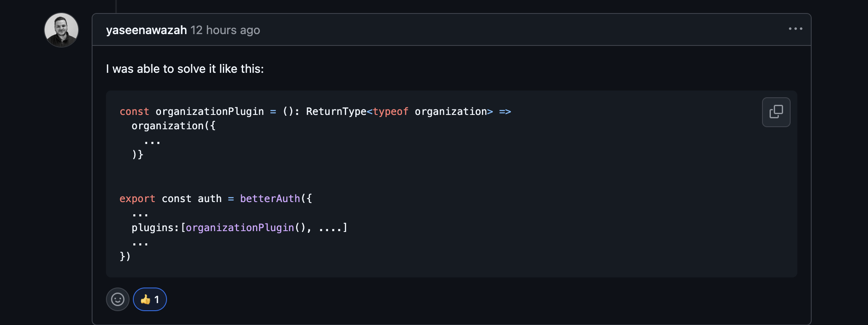868x325 pixels.
Task: Click the "I was able to solve" sentence
Action: coord(185,69)
